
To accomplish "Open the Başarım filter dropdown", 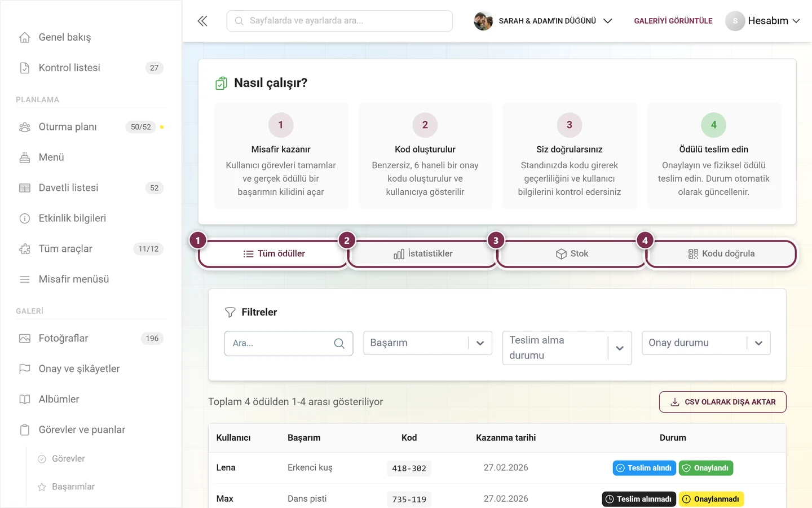I will pyautogui.click(x=428, y=343).
